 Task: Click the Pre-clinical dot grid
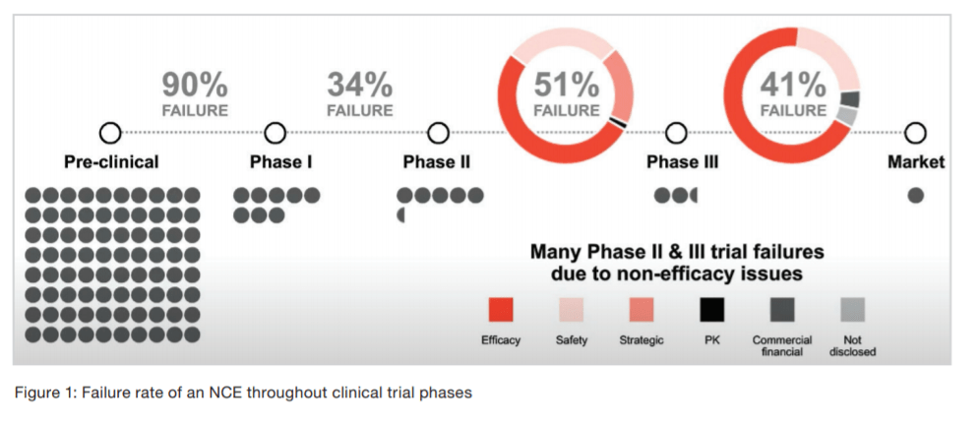pos(112,265)
